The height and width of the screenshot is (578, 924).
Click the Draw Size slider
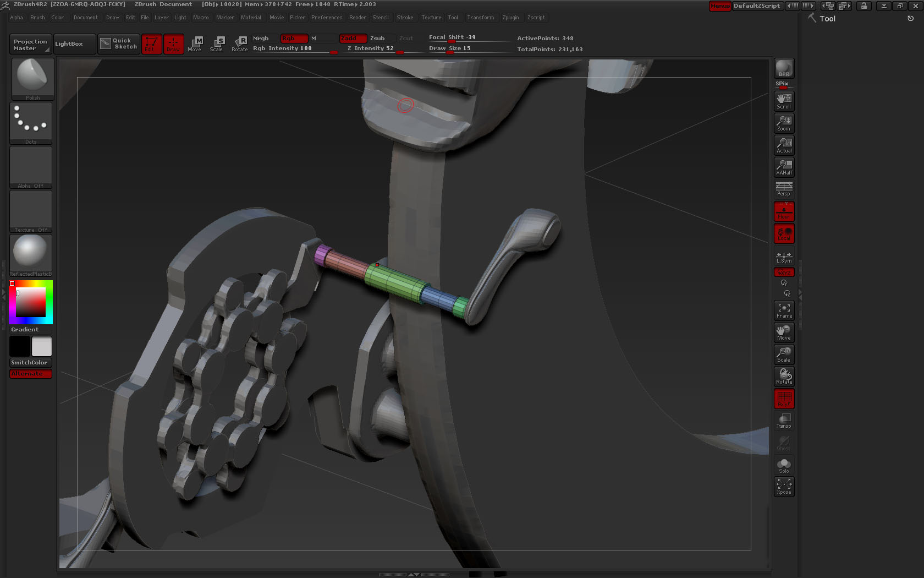[x=469, y=48]
